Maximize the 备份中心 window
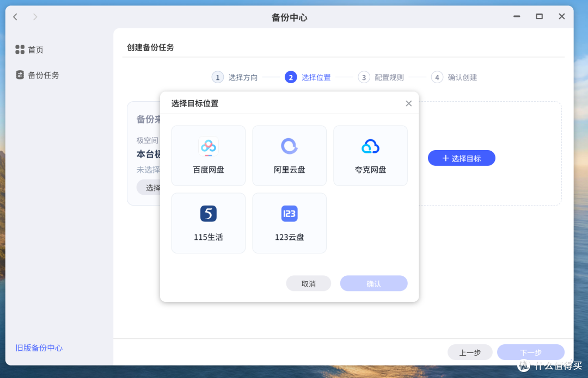The width and height of the screenshot is (588, 378). click(x=539, y=16)
